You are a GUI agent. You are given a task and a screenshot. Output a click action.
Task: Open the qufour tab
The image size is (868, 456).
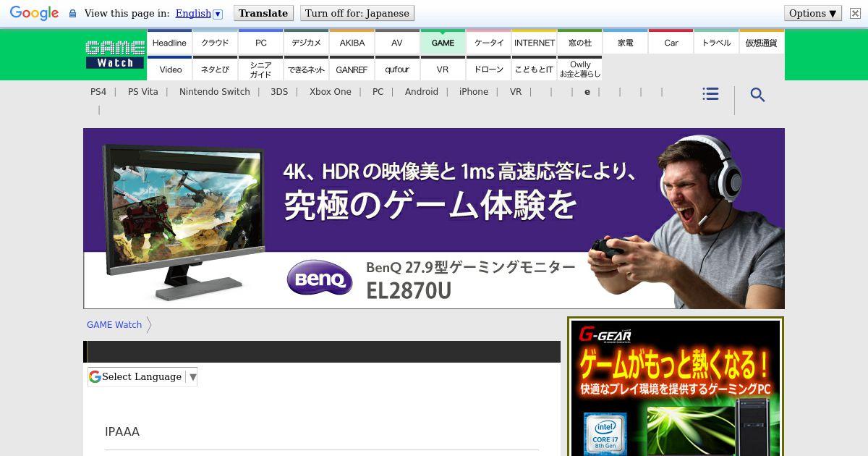(397, 69)
